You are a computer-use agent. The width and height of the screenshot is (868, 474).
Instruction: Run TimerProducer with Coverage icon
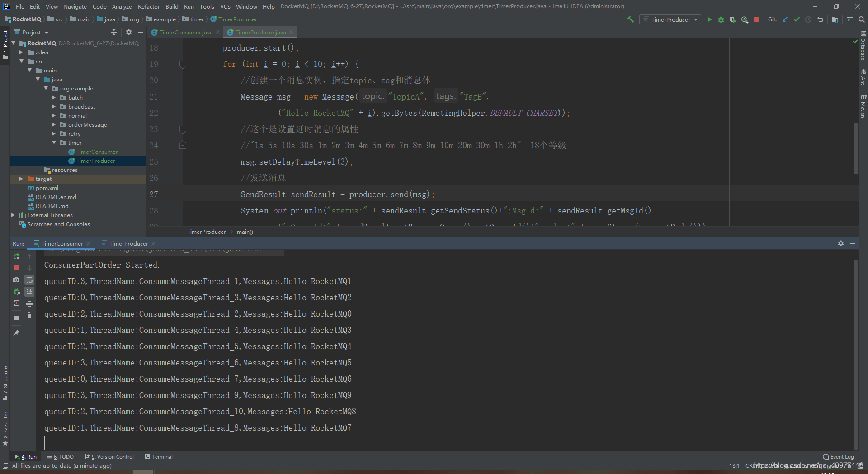pyautogui.click(x=733, y=19)
